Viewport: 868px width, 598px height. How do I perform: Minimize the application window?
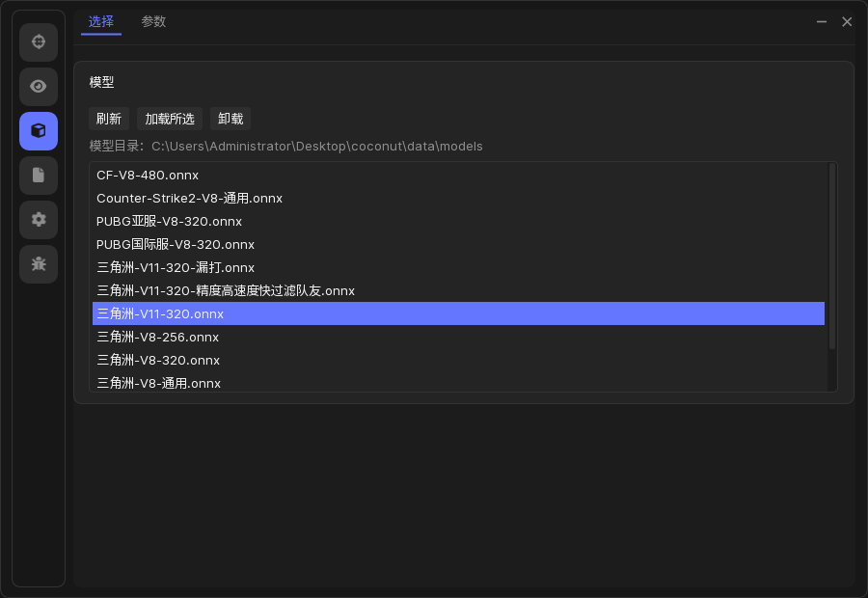click(822, 21)
